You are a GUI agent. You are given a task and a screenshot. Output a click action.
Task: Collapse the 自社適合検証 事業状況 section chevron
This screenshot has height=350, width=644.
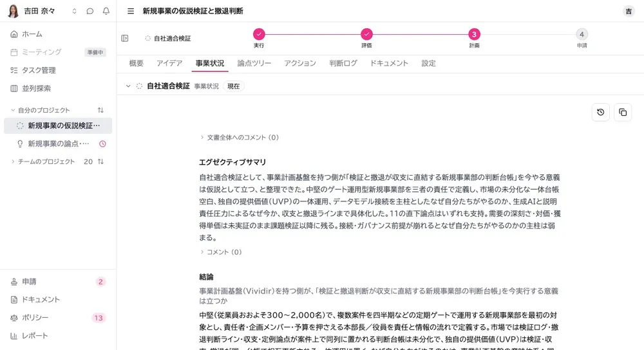tap(128, 86)
